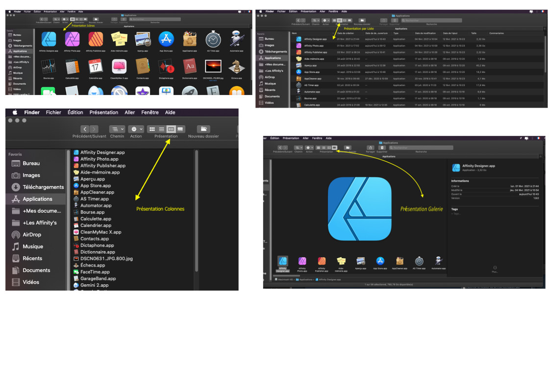Go back with Précédent arrow in the column view window

tap(85, 129)
